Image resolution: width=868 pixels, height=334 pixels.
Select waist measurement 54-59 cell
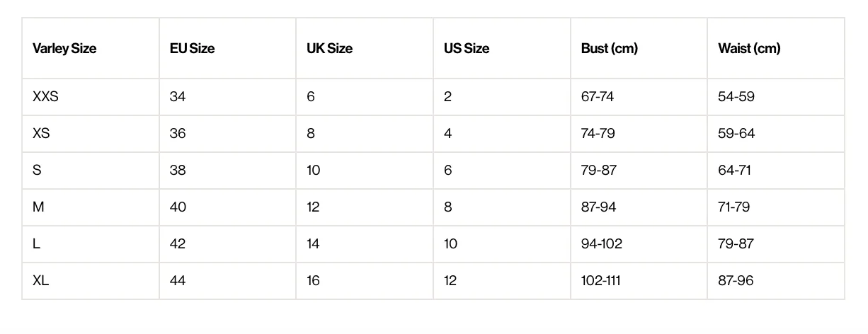[x=776, y=97]
